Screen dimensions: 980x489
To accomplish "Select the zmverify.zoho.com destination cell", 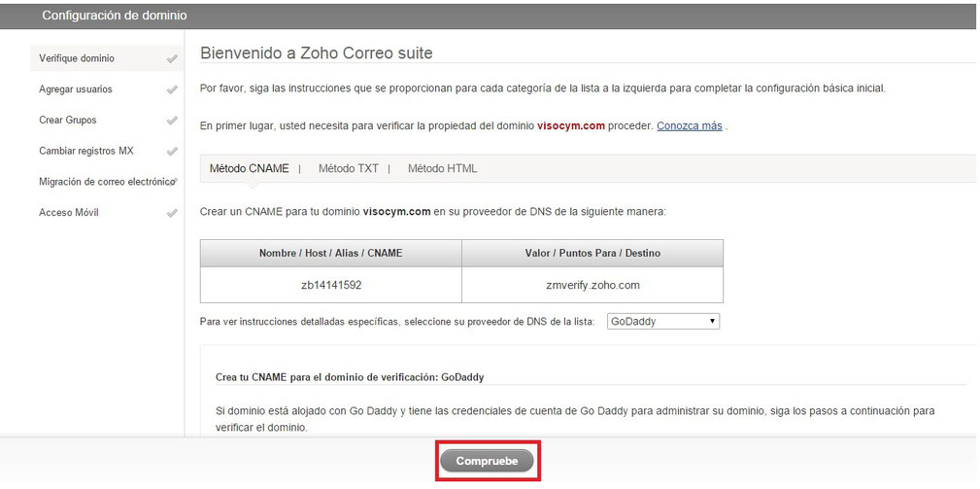I will pos(592,285).
